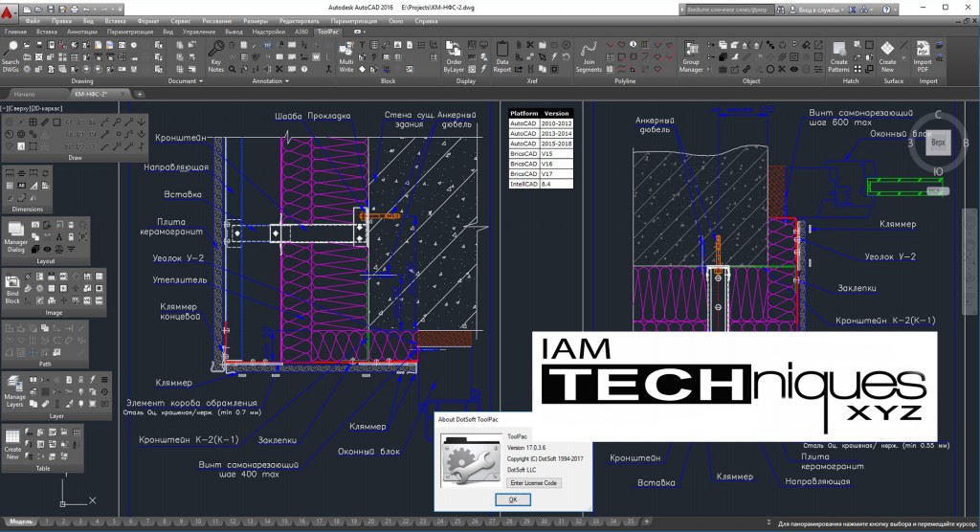This screenshot has height=532, width=980.
Task: Click the add-layout plus after tab 35
Action: (646, 521)
